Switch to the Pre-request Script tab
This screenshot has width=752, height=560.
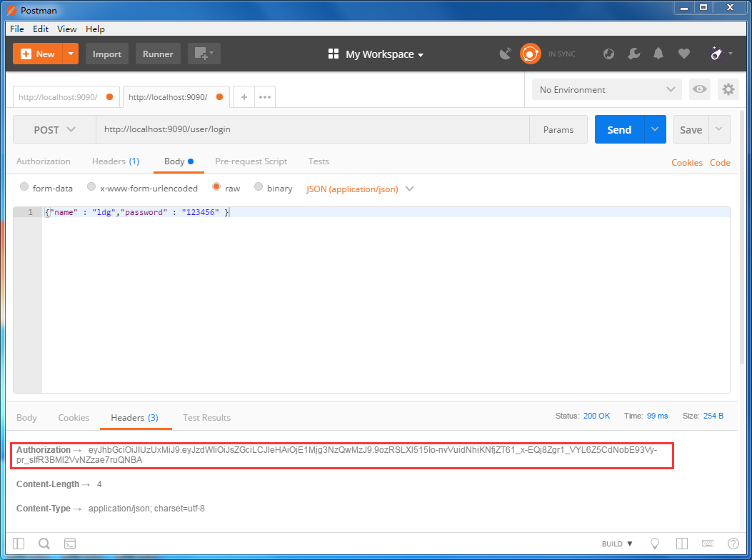click(x=251, y=161)
